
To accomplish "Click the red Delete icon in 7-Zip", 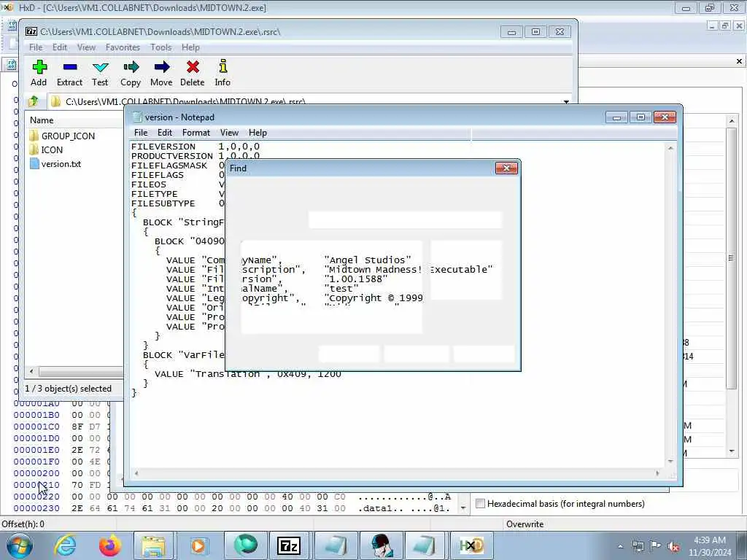I will click(x=193, y=72).
